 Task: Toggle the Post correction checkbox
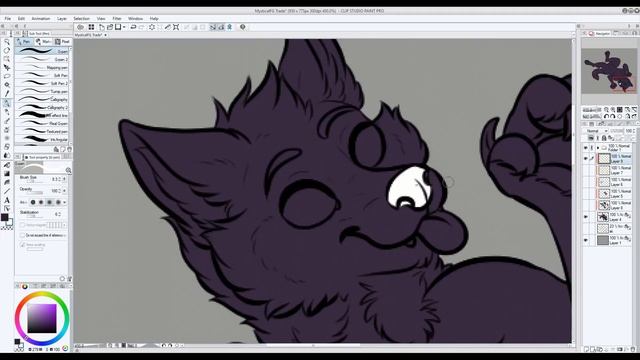(x=22, y=245)
